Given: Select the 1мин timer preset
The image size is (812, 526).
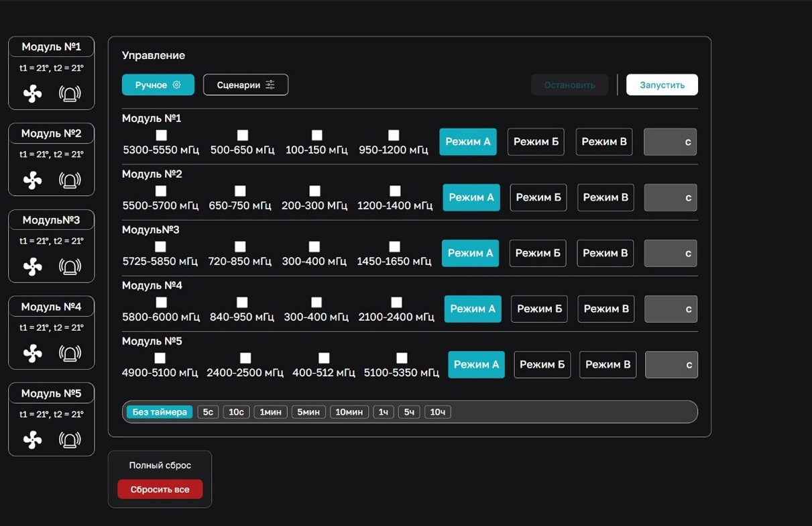Looking at the screenshot, I should tap(270, 412).
